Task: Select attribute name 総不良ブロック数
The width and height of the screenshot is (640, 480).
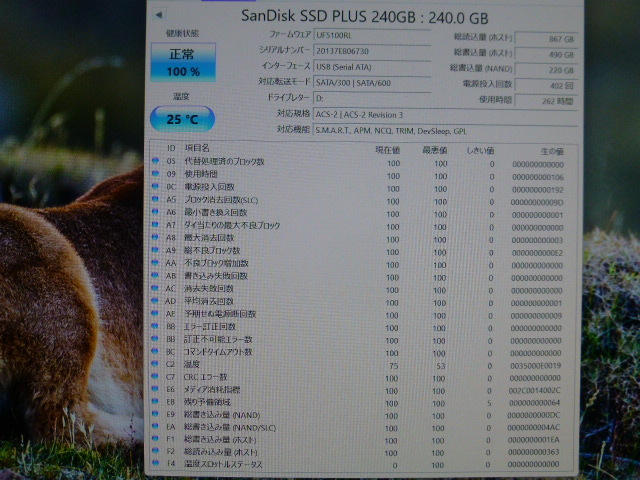Action: (212, 251)
